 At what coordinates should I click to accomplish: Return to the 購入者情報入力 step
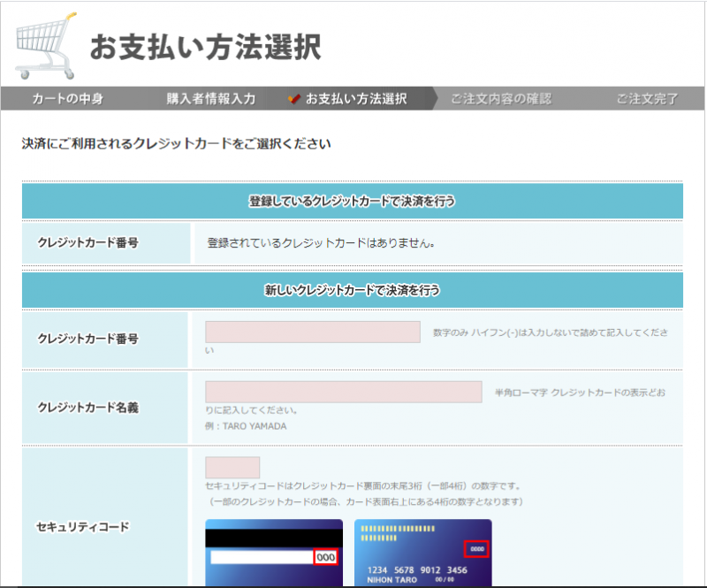coord(210,99)
